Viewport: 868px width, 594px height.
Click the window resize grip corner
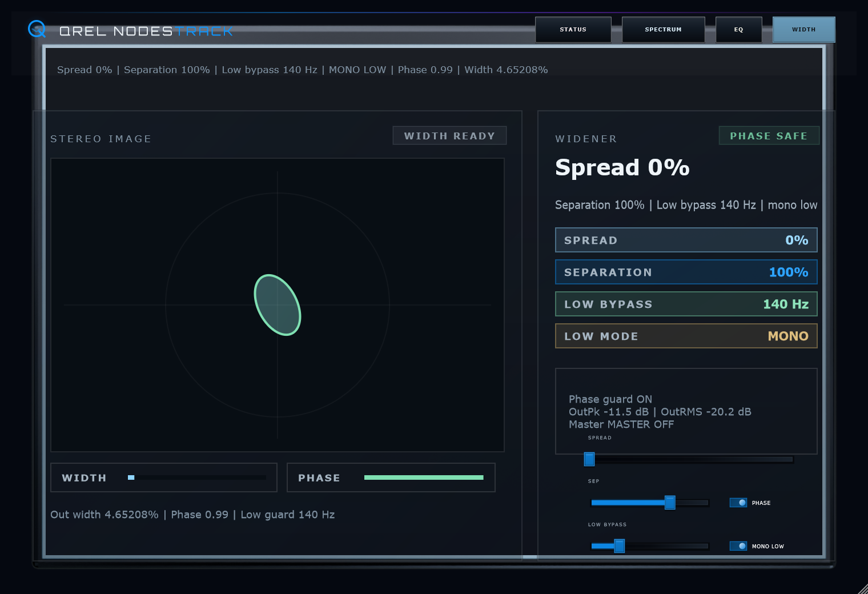(x=862, y=588)
